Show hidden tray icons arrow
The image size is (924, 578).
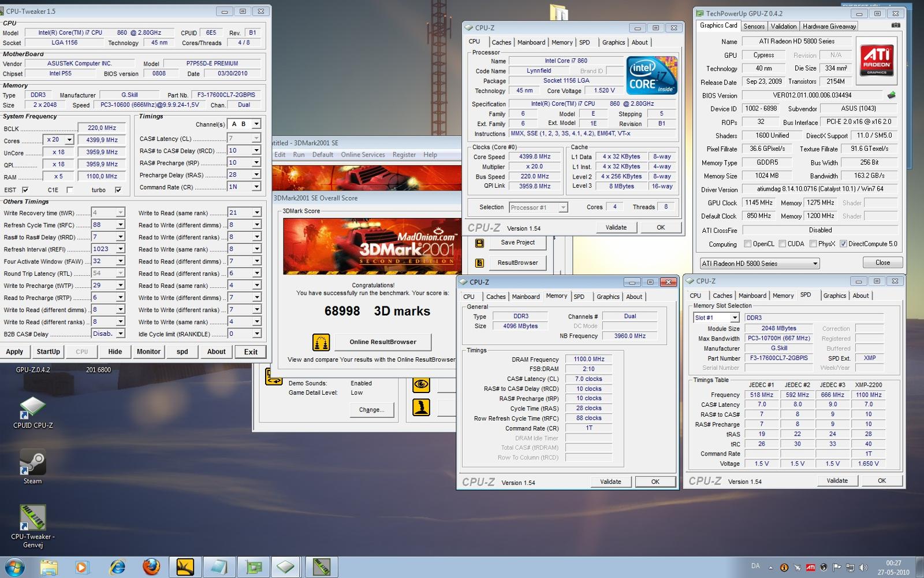[x=771, y=568]
